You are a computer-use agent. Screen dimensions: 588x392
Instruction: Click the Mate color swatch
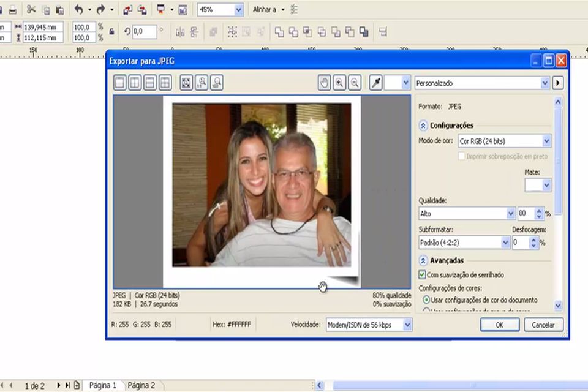(x=533, y=185)
